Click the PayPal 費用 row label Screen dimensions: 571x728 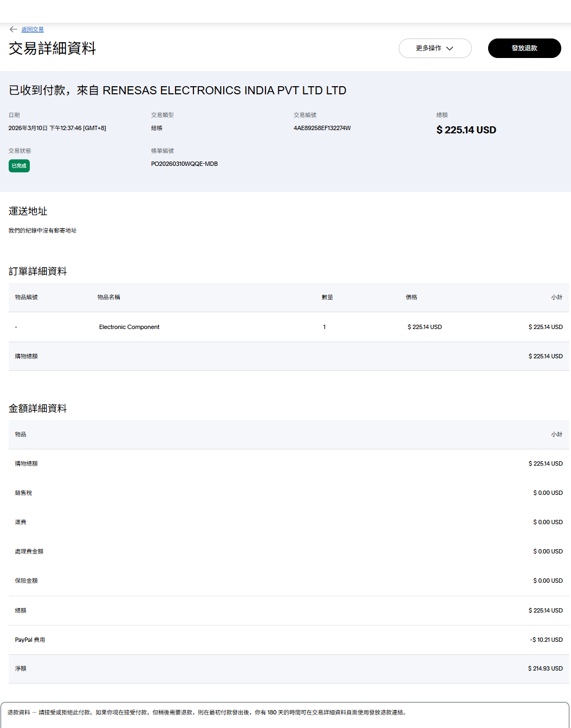coord(30,640)
